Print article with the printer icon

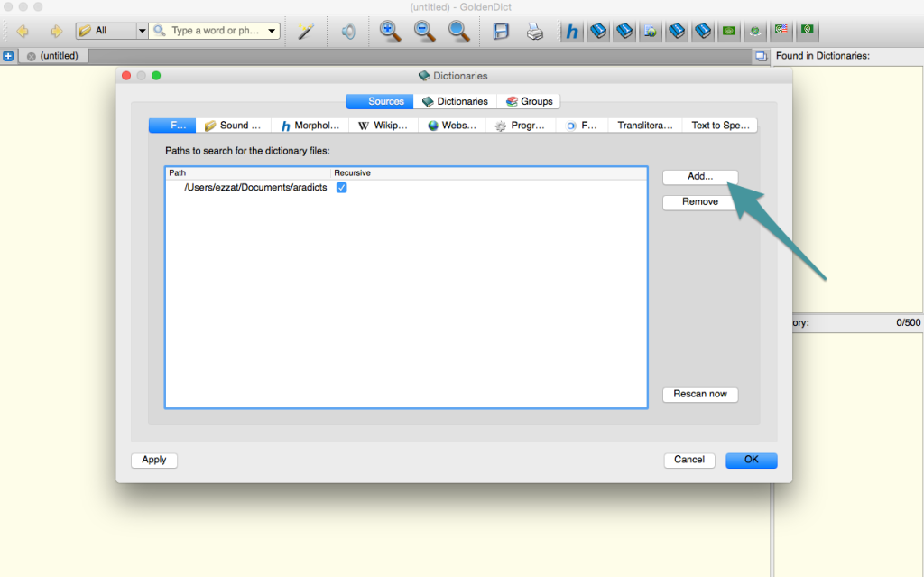pos(534,31)
